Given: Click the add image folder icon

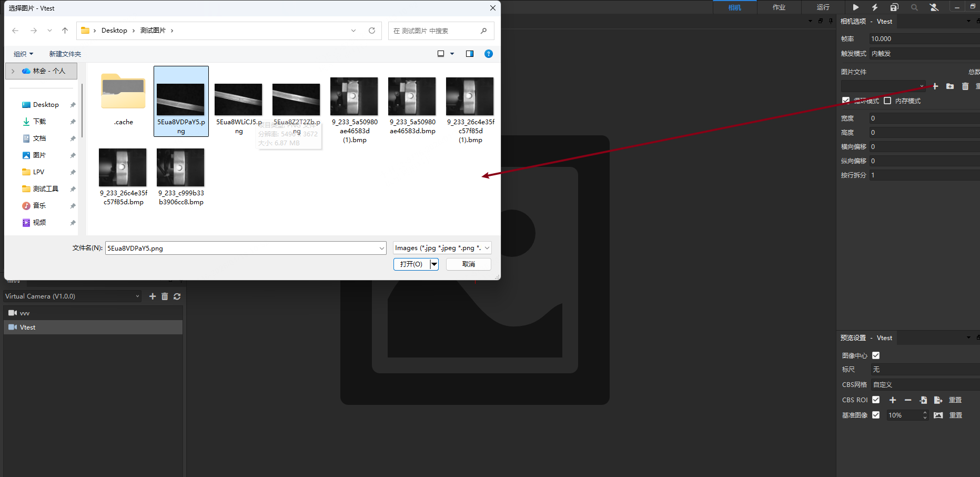Looking at the screenshot, I should point(950,86).
